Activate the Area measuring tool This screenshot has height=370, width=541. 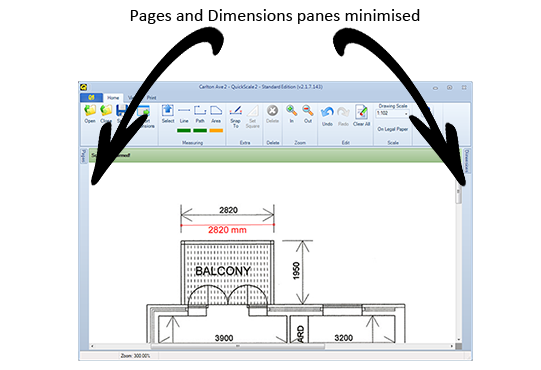216,114
